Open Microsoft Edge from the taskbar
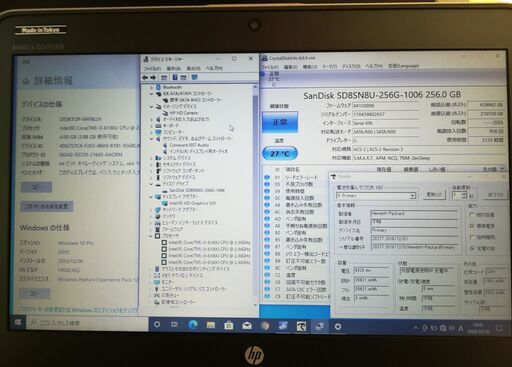The image size is (512, 367). click(193, 325)
